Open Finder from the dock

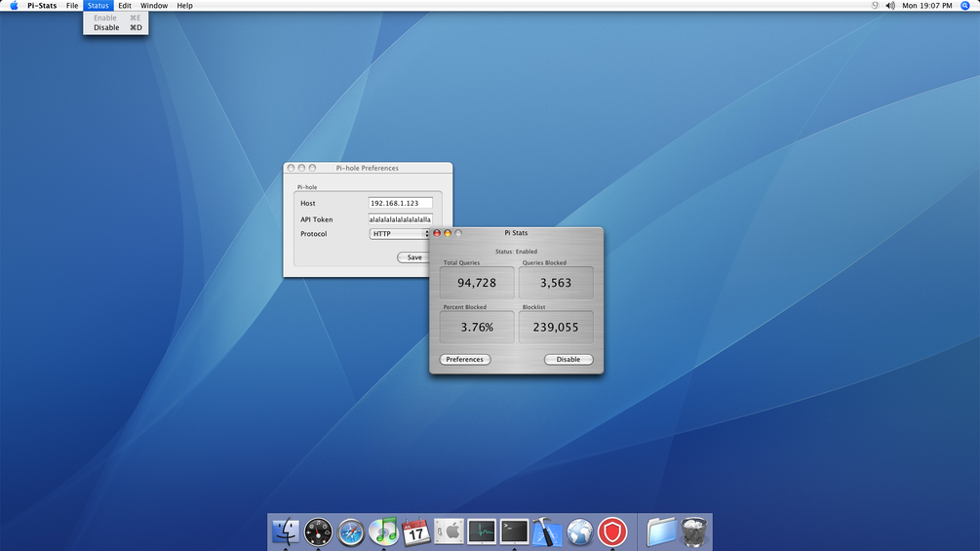pos(286,531)
